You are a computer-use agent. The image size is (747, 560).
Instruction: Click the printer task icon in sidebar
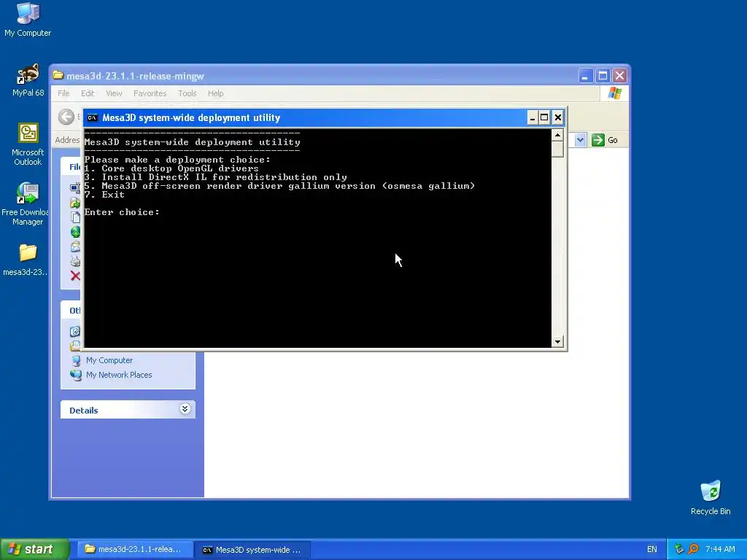(x=75, y=261)
